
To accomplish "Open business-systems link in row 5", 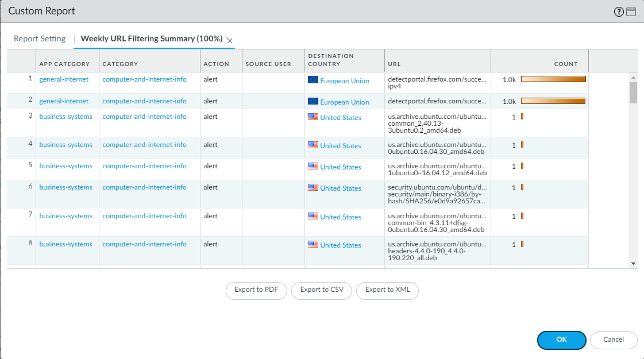I will [x=65, y=166].
